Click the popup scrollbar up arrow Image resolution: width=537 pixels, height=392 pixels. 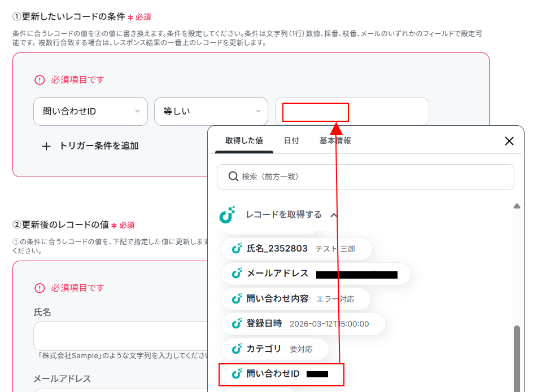click(517, 206)
